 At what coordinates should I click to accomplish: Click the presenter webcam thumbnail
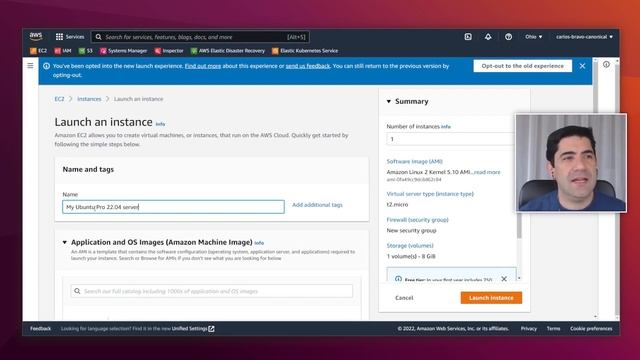[x=571, y=163]
